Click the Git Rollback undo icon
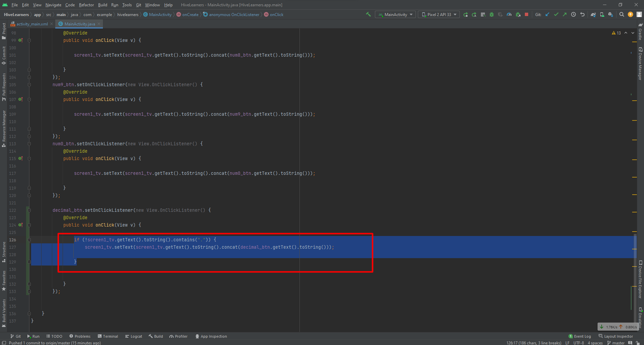644x345 pixels. click(582, 15)
